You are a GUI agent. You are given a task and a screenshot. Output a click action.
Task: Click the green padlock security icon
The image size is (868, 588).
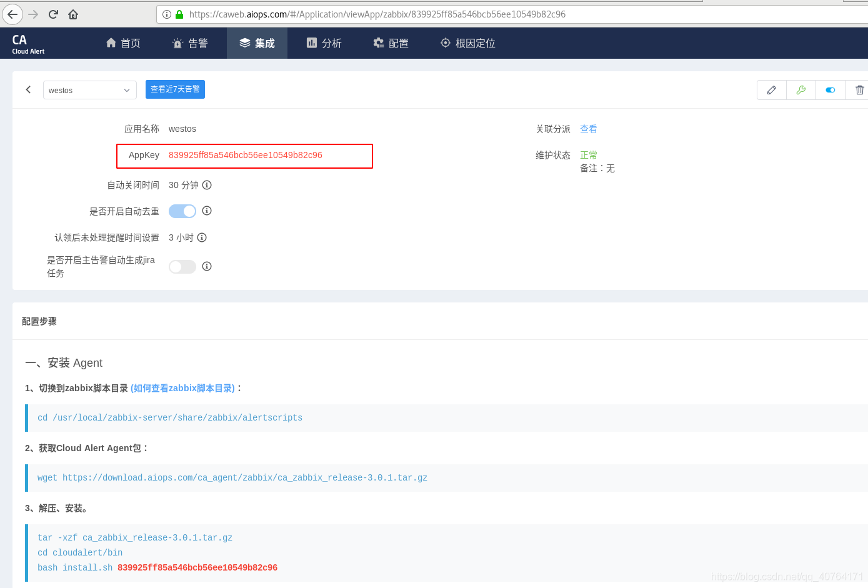click(179, 14)
